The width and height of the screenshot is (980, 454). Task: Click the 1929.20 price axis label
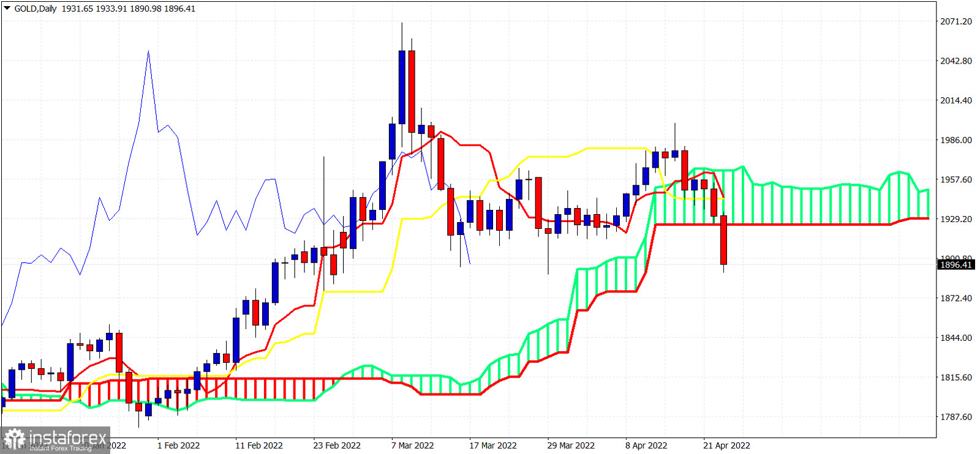click(956, 219)
